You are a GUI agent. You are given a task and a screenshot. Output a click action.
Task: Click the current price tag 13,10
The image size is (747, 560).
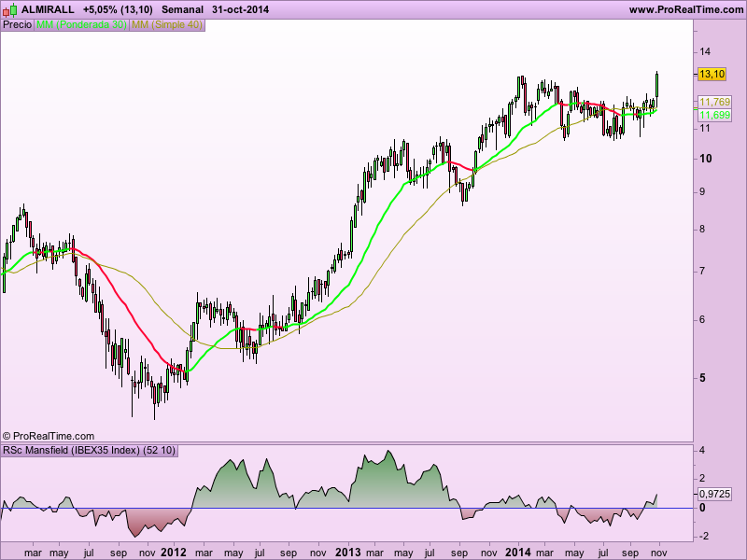[712, 74]
